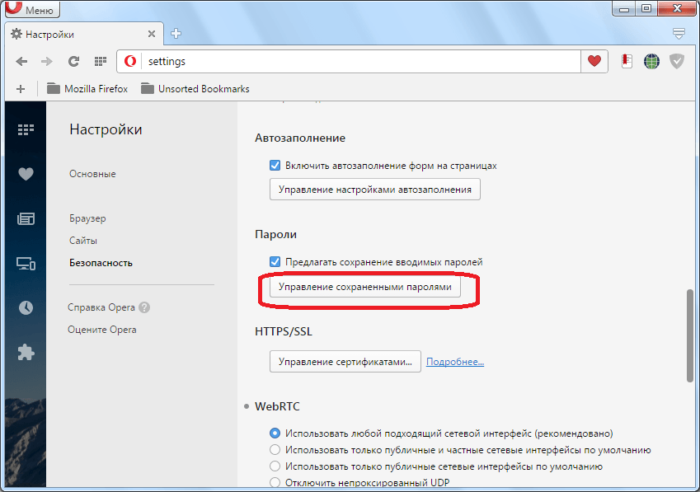
Task: Click Управление сертификатами button
Action: [x=345, y=362]
